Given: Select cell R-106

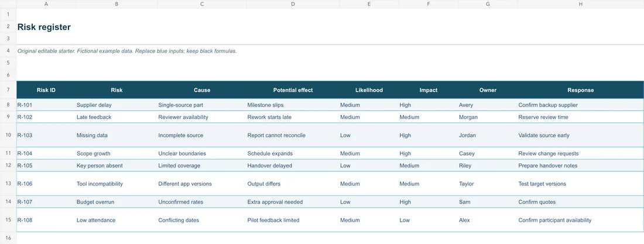Looking at the screenshot, I should click(x=46, y=184).
